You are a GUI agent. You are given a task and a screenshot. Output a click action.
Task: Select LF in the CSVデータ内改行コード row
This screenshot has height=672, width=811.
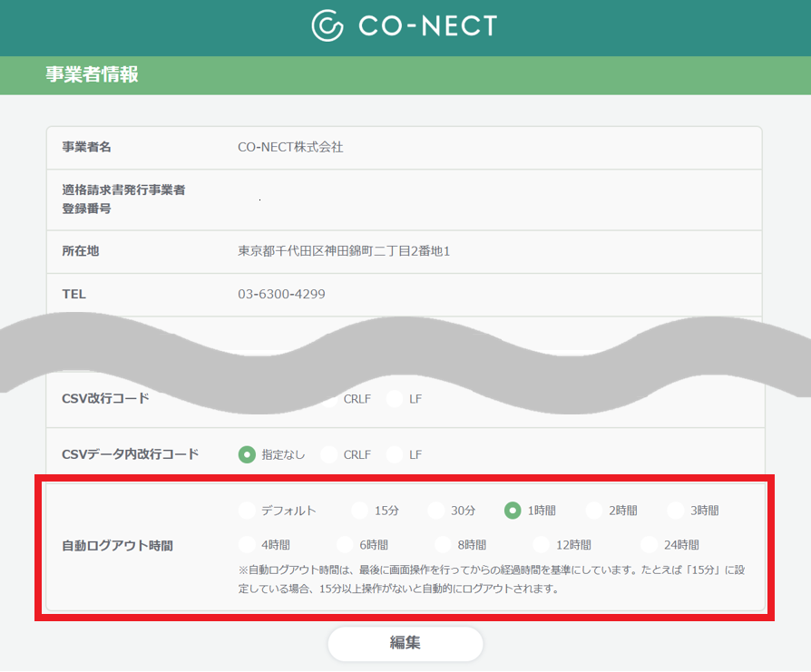395,455
